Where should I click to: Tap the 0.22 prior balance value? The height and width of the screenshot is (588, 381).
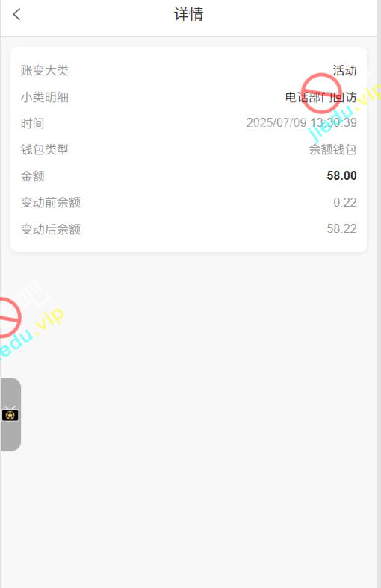click(x=345, y=202)
